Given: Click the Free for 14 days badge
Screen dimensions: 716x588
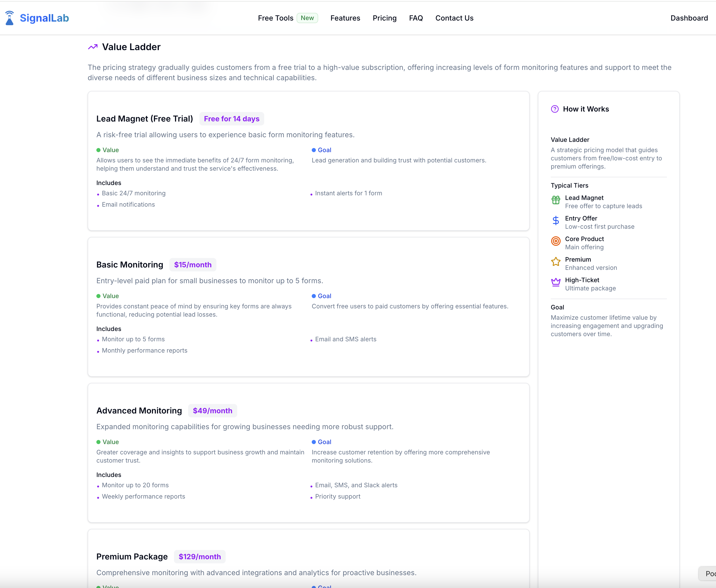Looking at the screenshot, I should (x=232, y=118).
